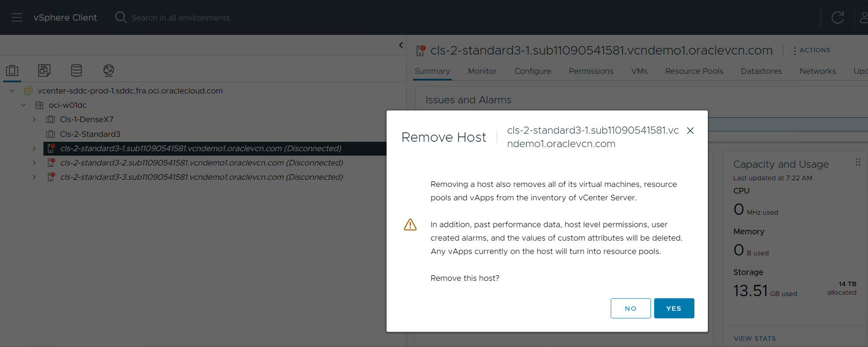Open the Monitor tab
The width and height of the screenshot is (868, 347).
click(x=482, y=71)
